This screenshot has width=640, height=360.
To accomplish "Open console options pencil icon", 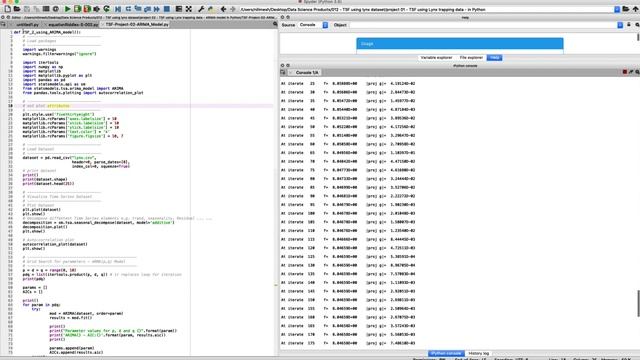I will click(x=631, y=72).
